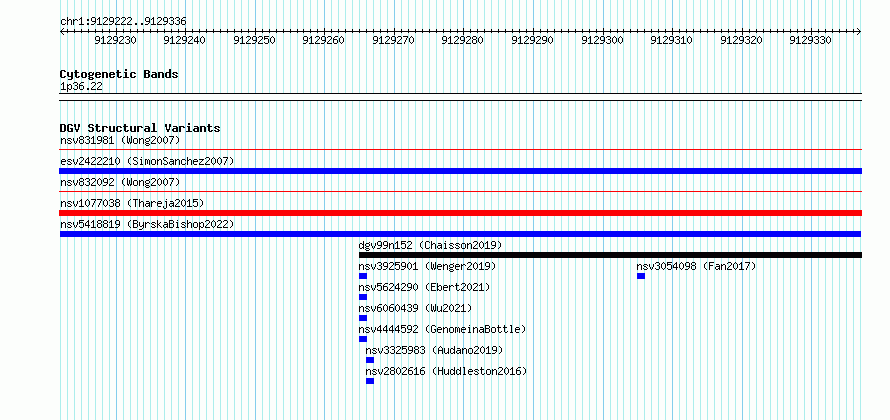The image size is (890, 420).
Task: Open variant nsv3054098 (Fan2017) label
Action: click(696, 266)
